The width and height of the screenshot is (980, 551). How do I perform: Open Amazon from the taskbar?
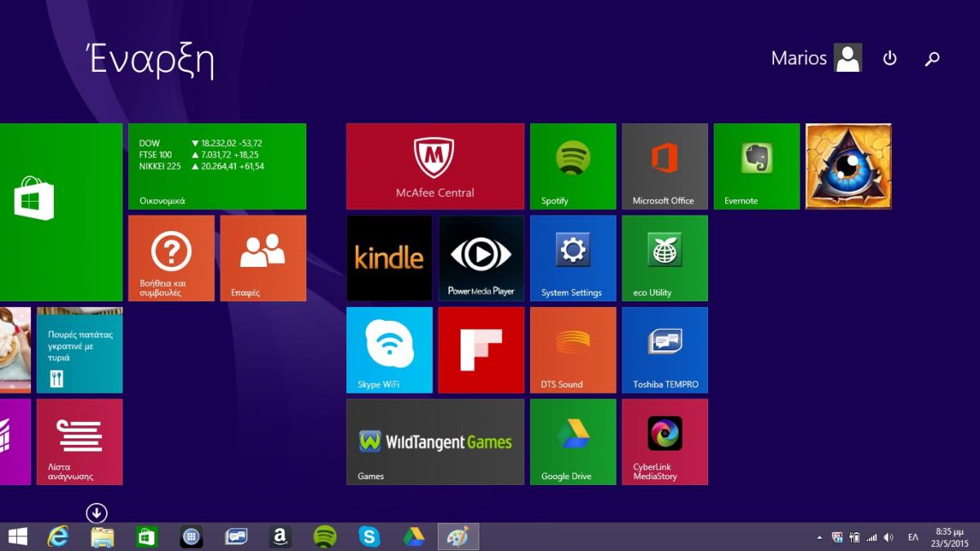(280, 536)
